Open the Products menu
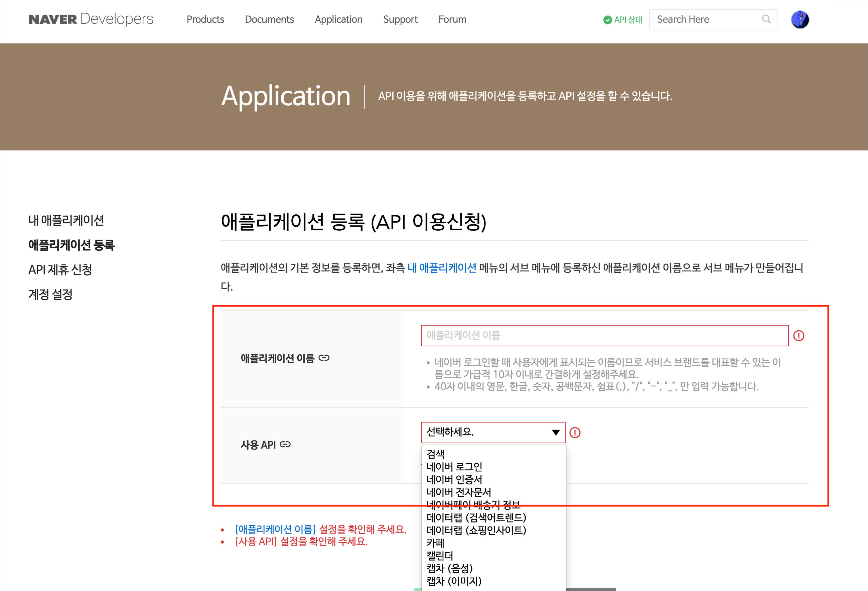 (205, 19)
